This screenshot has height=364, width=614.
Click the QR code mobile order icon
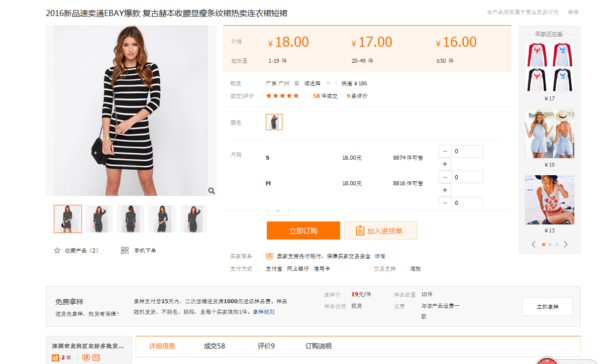(125, 251)
